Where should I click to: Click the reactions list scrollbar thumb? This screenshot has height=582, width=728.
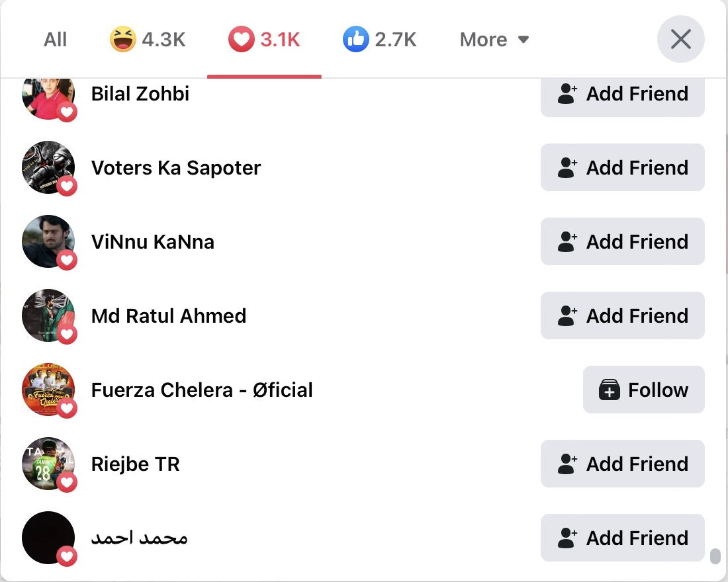coord(715,556)
